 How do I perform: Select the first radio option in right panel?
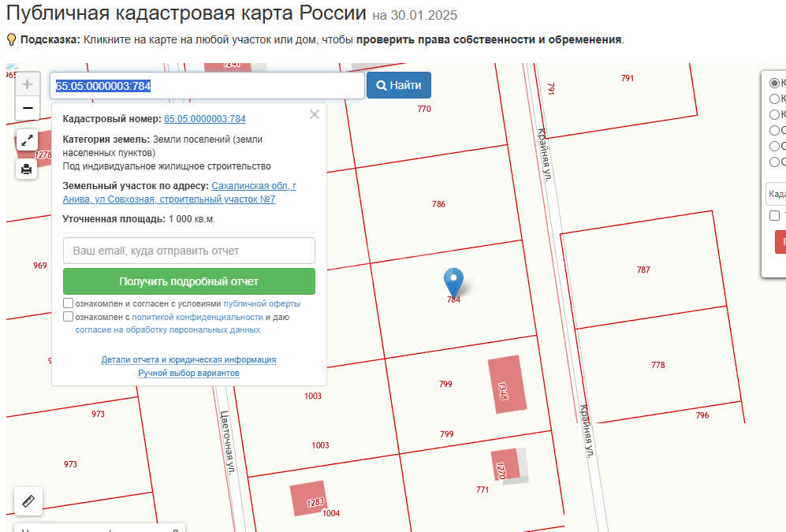point(773,82)
